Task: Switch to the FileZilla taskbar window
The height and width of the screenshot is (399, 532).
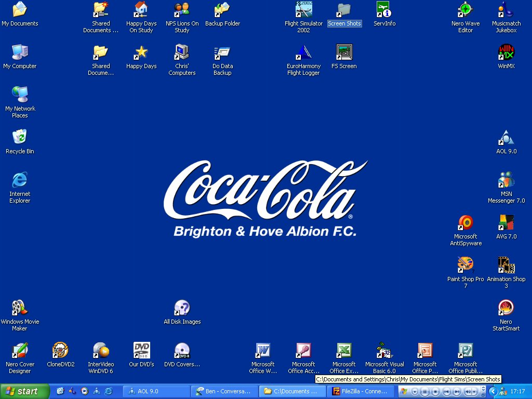Action: (361, 391)
